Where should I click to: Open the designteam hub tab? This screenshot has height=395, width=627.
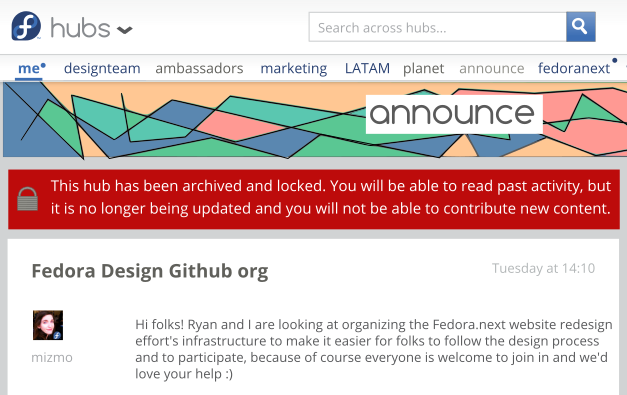(x=102, y=68)
